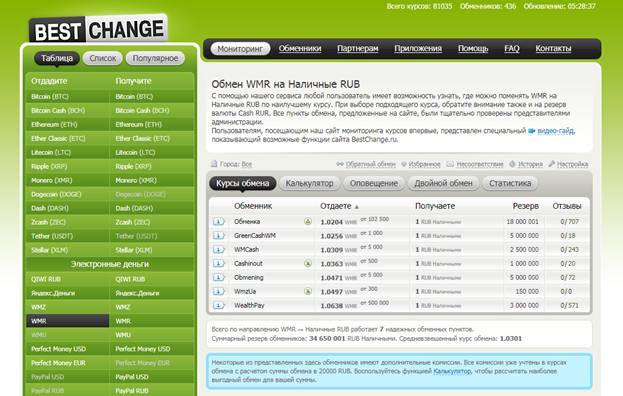This screenshot has height=396, width=623.
Task: Open the Настройка link
Action: pyautogui.click(x=572, y=164)
